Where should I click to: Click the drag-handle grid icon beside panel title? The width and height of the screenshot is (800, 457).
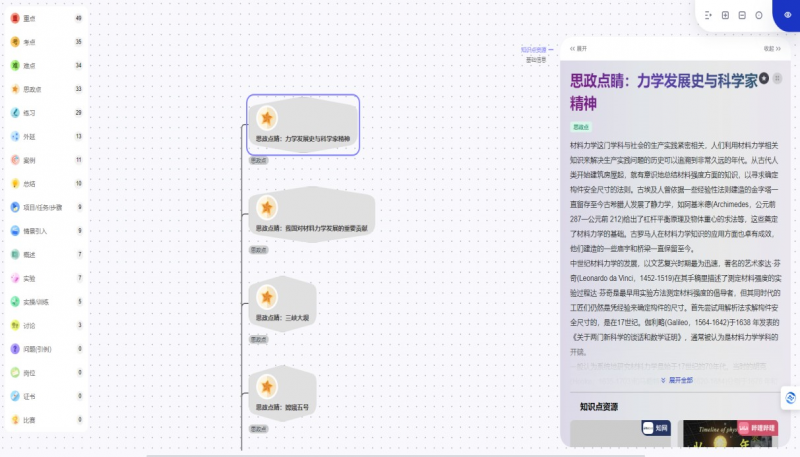[x=778, y=78]
